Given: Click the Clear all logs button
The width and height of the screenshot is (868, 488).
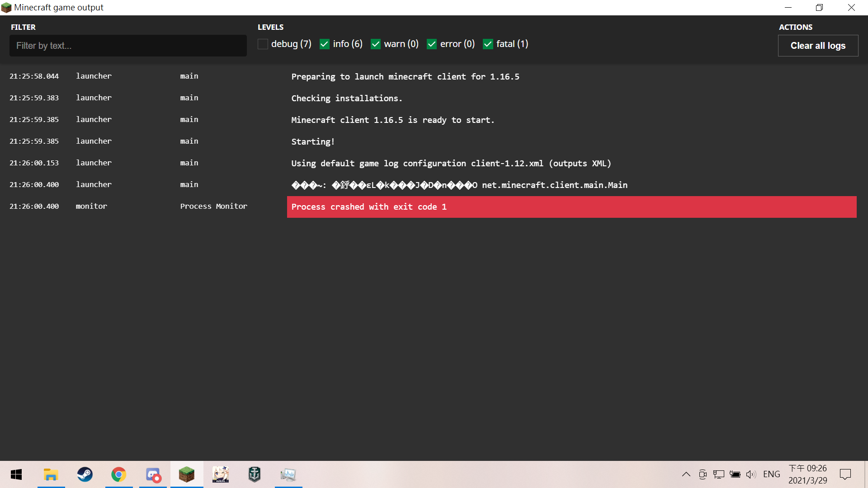Looking at the screenshot, I should [817, 46].
